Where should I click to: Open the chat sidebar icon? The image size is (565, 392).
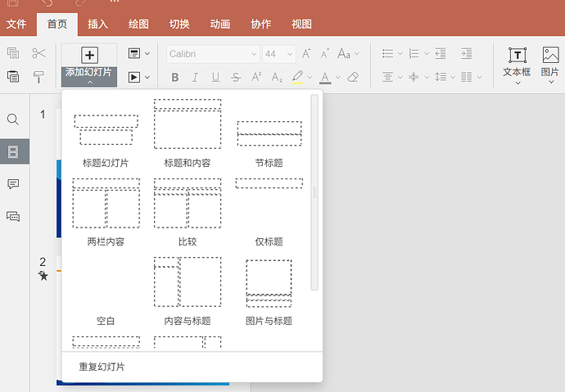pyautogui.click(x=13, y=216)
